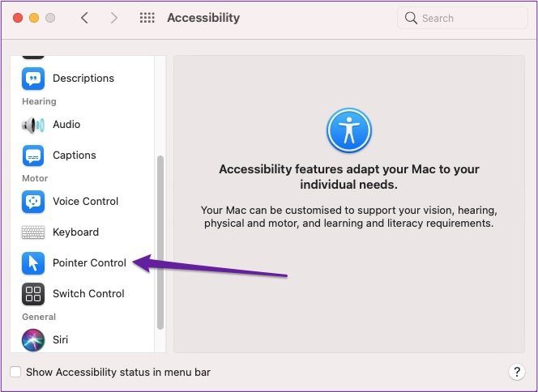
Task: Open the Voice Control icon
Action: click(33, 202)
